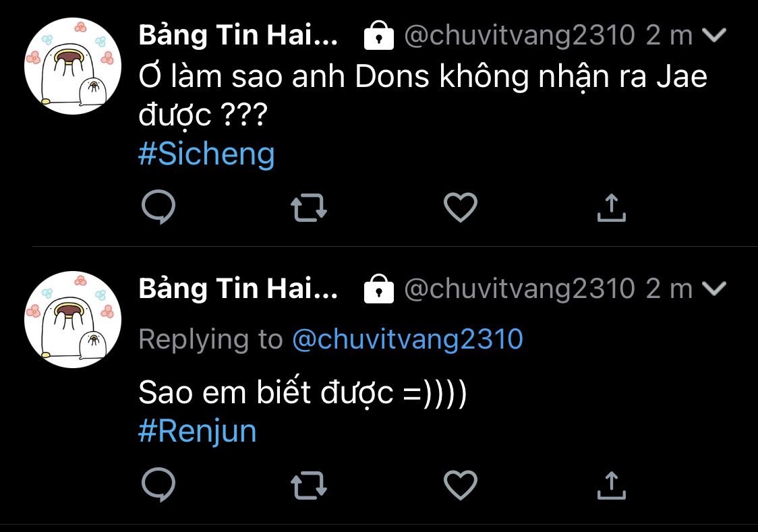Open the Bảng Tin Hai display name on first tweet
Screen dimensions: 758x532
point(238,36)
